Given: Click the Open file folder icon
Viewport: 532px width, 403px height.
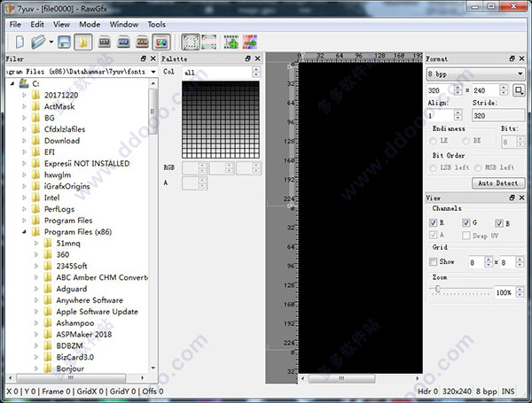Looking at the screenshot, I should [x=38, y=42].
